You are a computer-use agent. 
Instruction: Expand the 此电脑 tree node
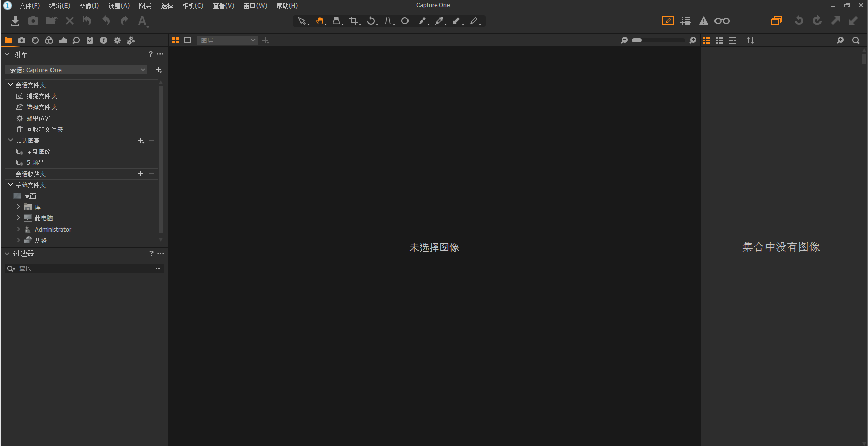coord(18,218)
